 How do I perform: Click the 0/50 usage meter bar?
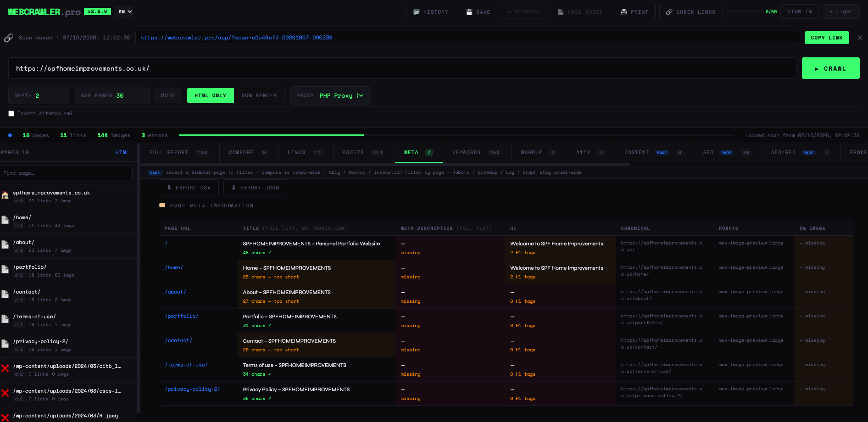[x=744, y=11]
